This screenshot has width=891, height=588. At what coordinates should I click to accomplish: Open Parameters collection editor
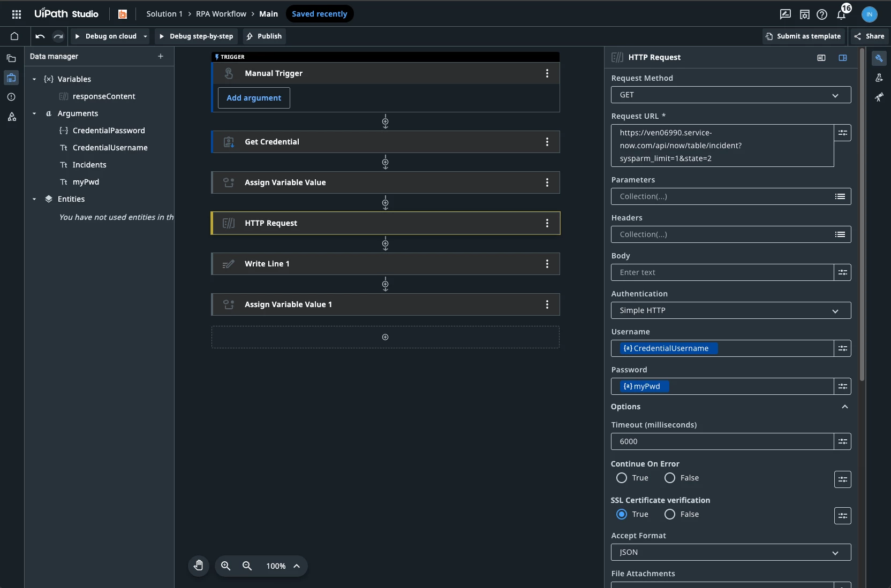point(840,196)
